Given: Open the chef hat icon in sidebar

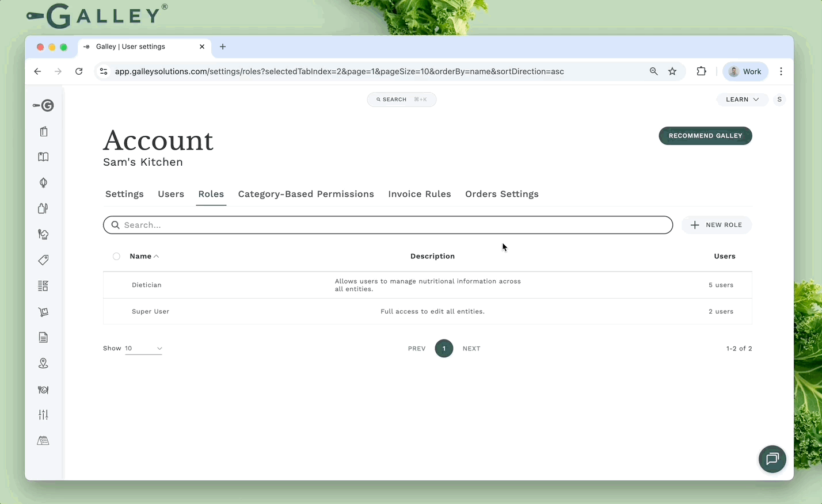Looking at the screenshot, I should pos(43,234).
